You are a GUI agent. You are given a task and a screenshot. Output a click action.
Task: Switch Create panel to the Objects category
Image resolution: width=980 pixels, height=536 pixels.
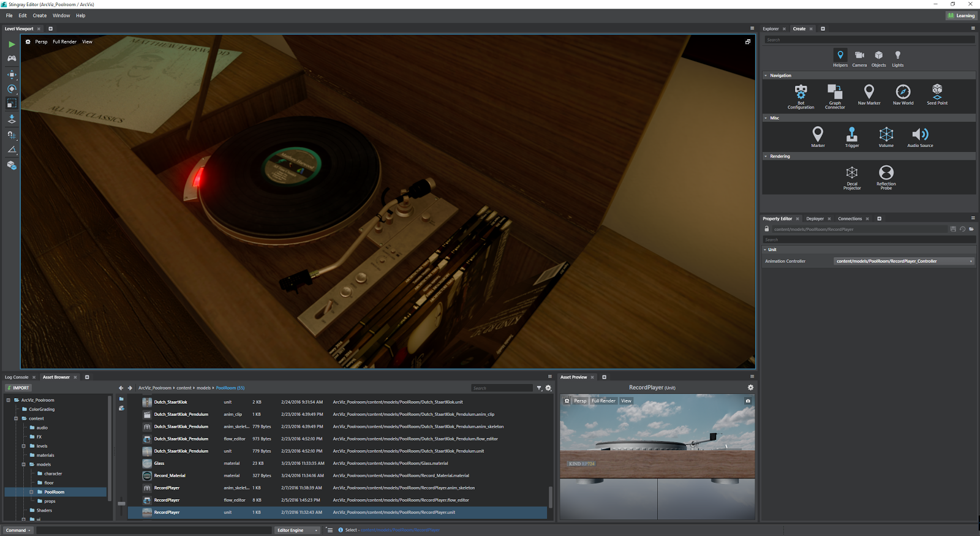point(878,58)
